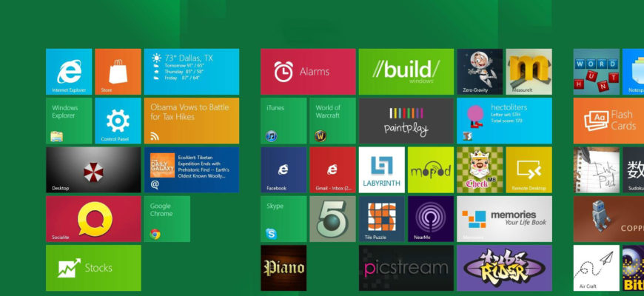The image size is (644, 296).
Task: Open the Air Craft tile
Action: coord(597,268)
